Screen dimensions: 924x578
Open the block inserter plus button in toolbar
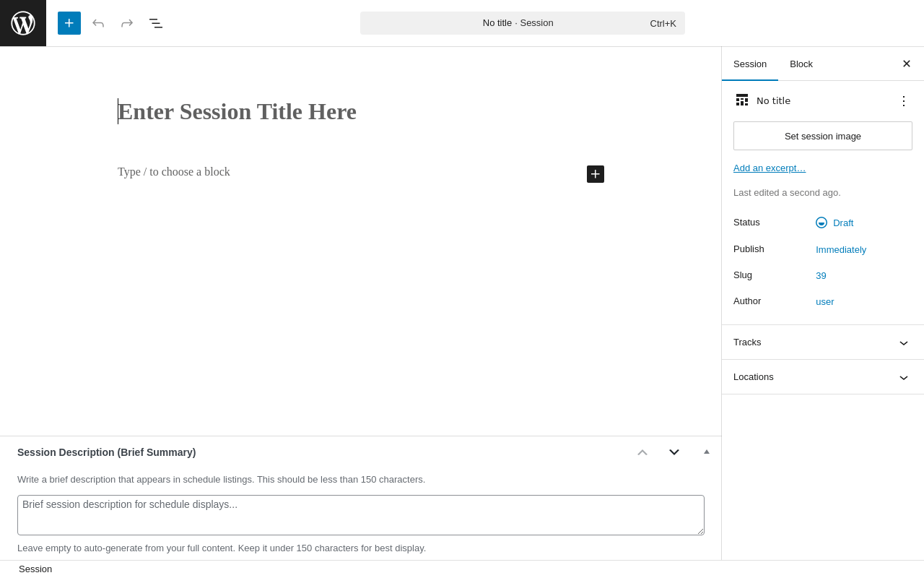[x=69, y=23]
